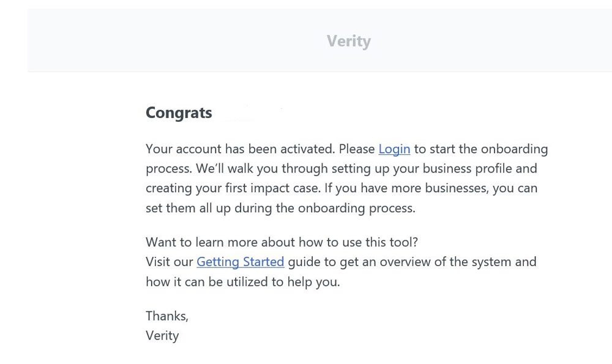Click "Your account has been activated" sentence

(240, 149)
